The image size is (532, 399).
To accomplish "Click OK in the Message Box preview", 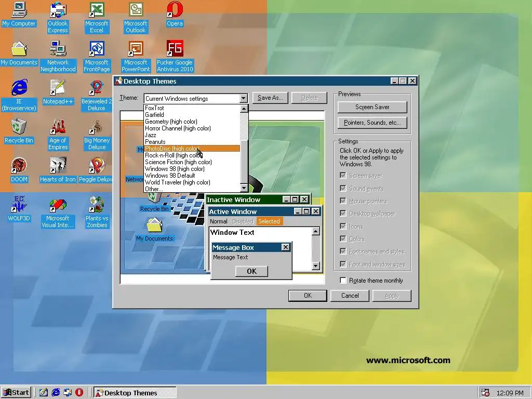I will [252, 271].
